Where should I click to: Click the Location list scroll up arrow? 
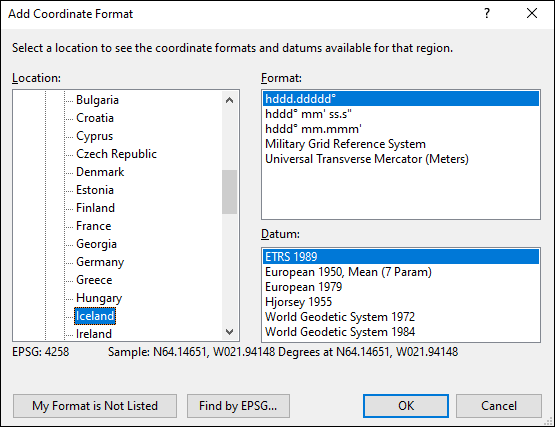point(229,101)
